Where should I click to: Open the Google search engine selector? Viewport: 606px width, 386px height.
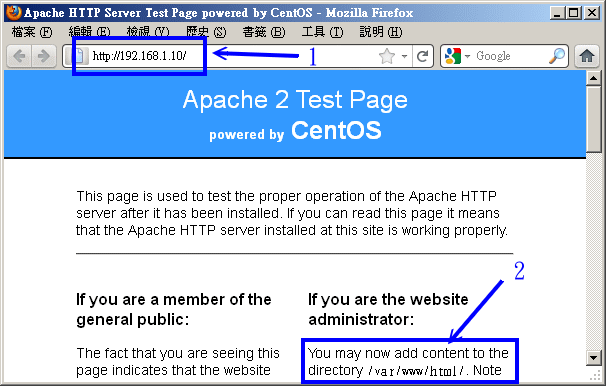point(457,56)
